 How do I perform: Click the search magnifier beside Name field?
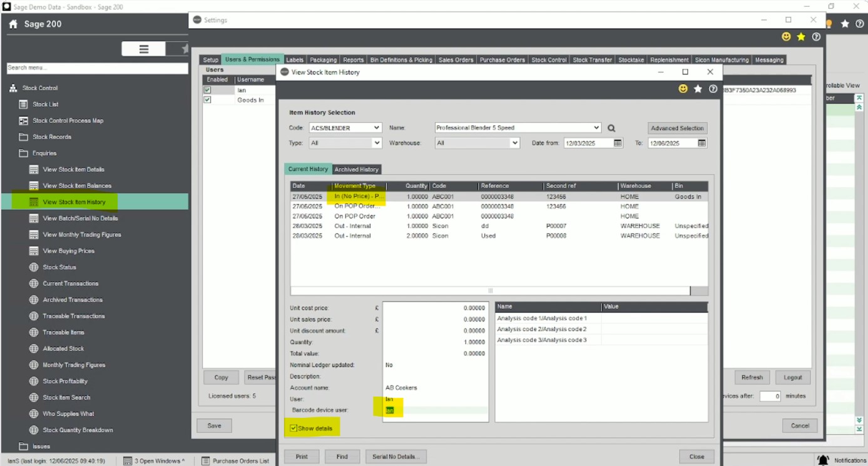611,128
